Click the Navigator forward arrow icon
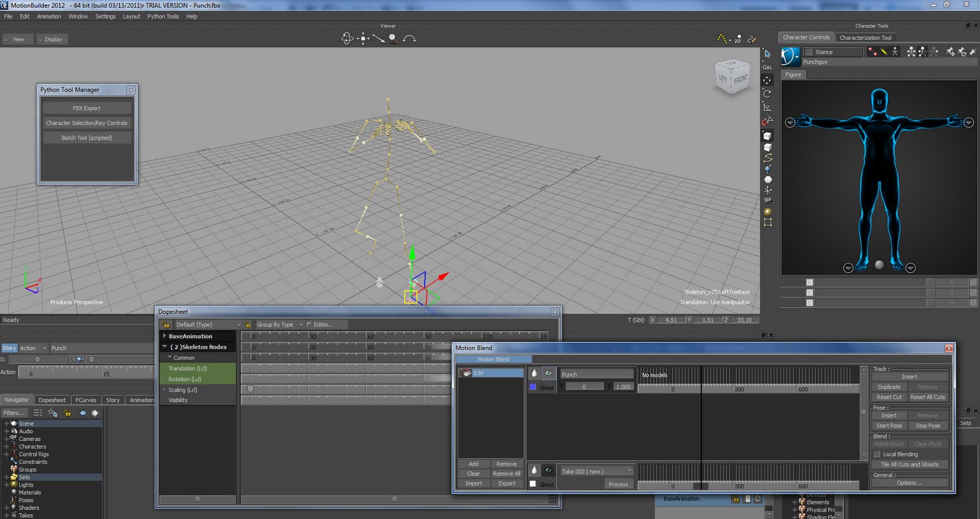Image resolution: width=980 pixels, height=519 pixels. pos(95,413)
